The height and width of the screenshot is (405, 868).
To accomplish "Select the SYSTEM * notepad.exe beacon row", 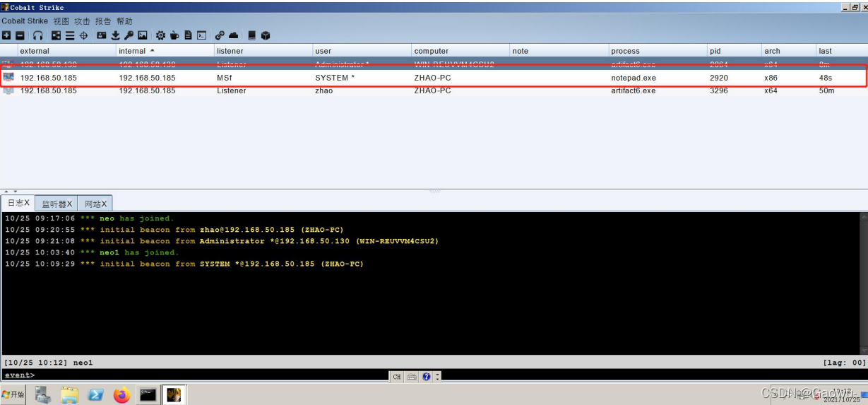I will (434, 78).
